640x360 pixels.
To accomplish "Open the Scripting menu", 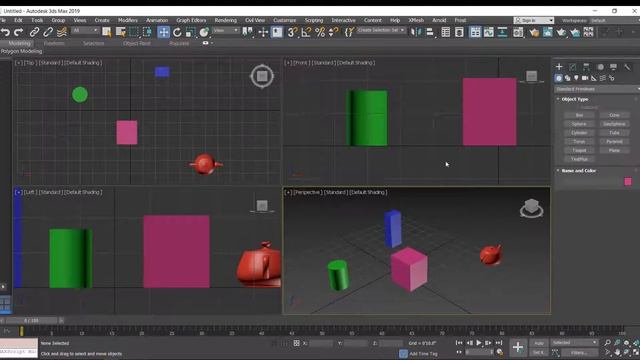I will coord(313,20).
